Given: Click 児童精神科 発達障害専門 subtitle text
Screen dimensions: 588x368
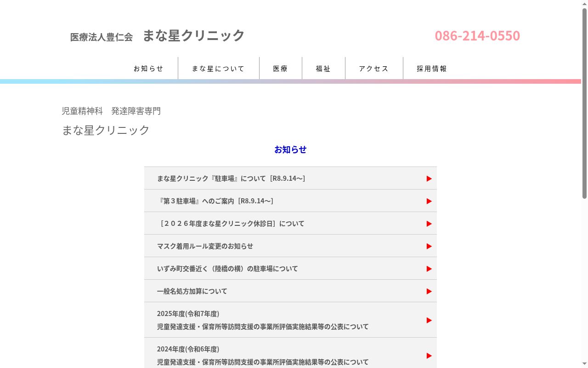Looking at the screenshot, I should pos(111,111).
